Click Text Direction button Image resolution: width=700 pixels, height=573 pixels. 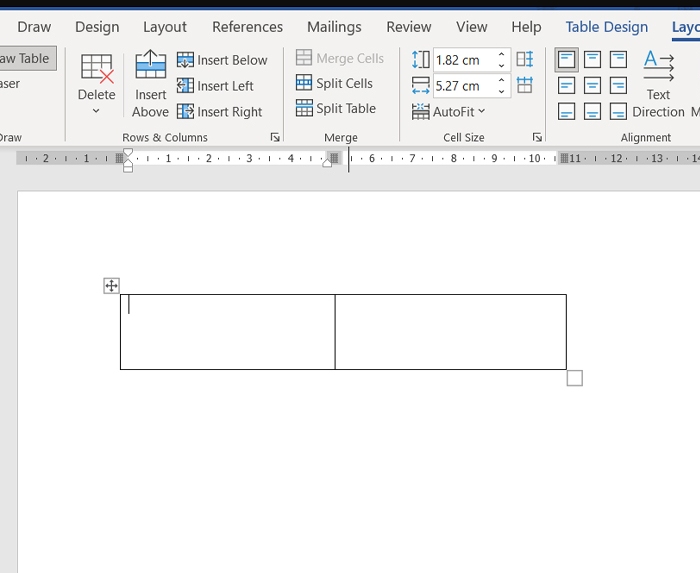(658, 84)
